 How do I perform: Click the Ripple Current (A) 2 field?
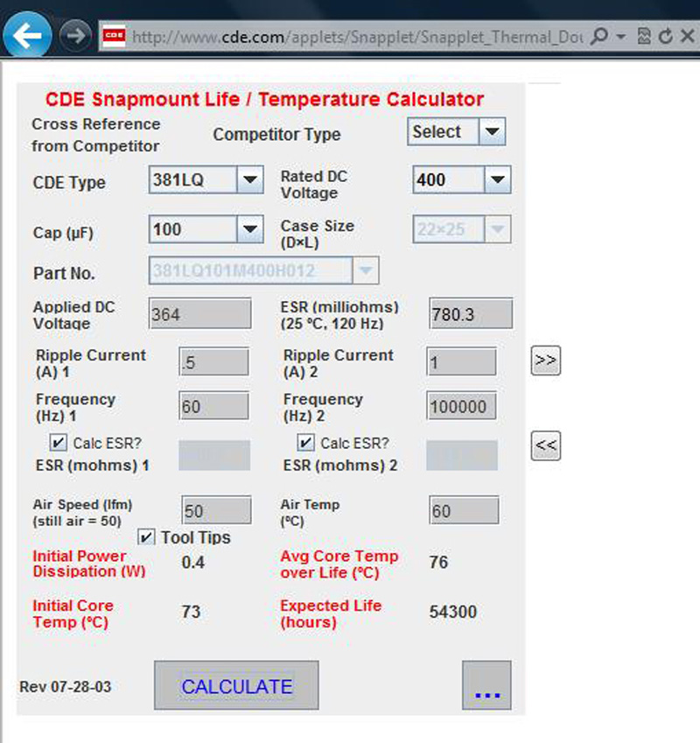[x=462, y=362]
